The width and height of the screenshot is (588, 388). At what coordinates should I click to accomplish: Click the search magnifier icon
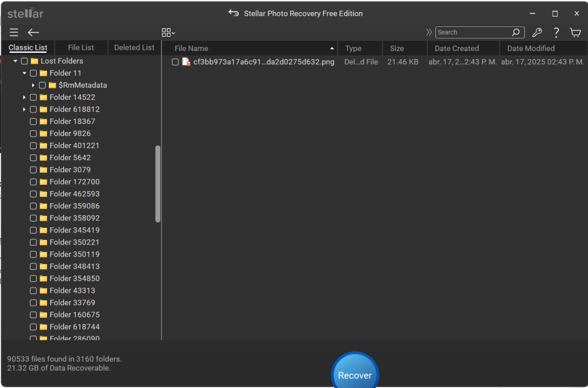coord(516,32)
